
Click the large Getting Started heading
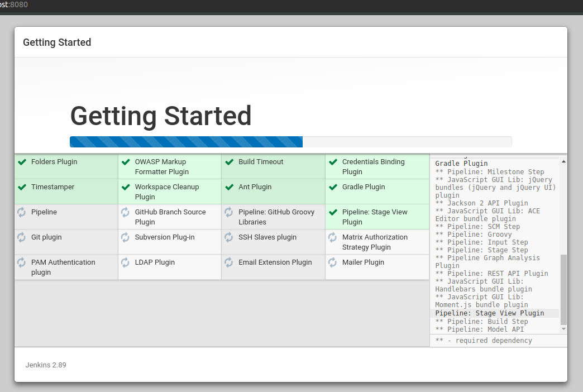click(x=161, y=116)
